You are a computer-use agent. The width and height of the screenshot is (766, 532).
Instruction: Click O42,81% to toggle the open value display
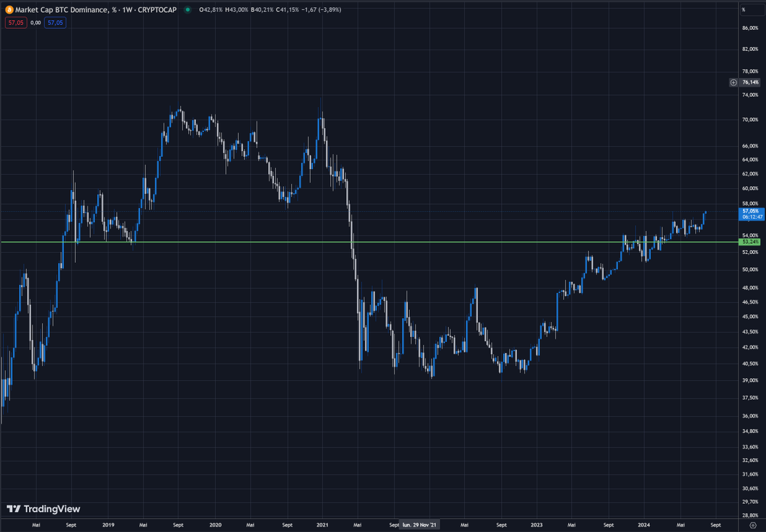[x=211, y=10]
